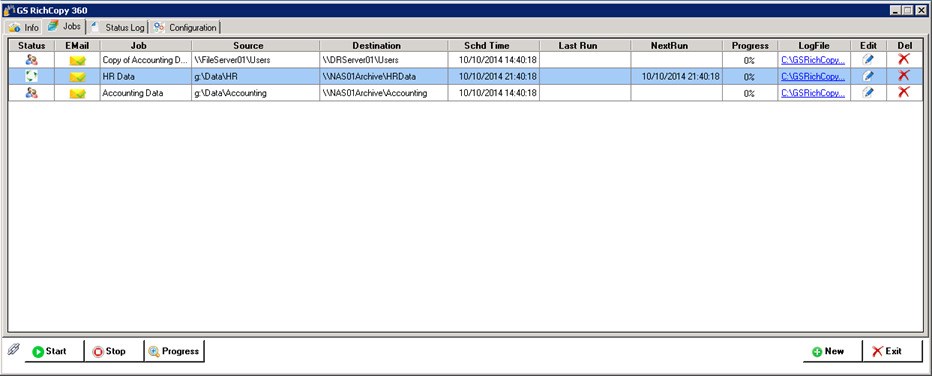Image resolution: width=932 pixels, height=376 pixels.
Task: Go to the Info tab
Action: pos(24,27)
